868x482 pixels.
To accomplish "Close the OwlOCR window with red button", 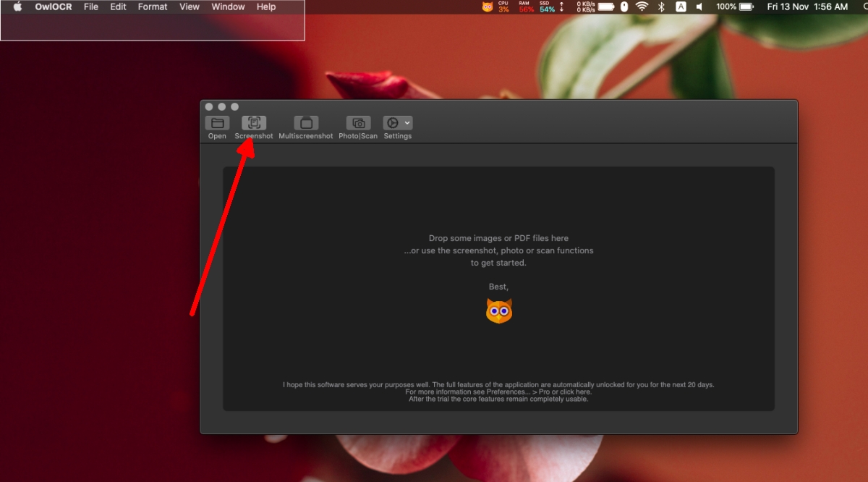I will [209, 106].
